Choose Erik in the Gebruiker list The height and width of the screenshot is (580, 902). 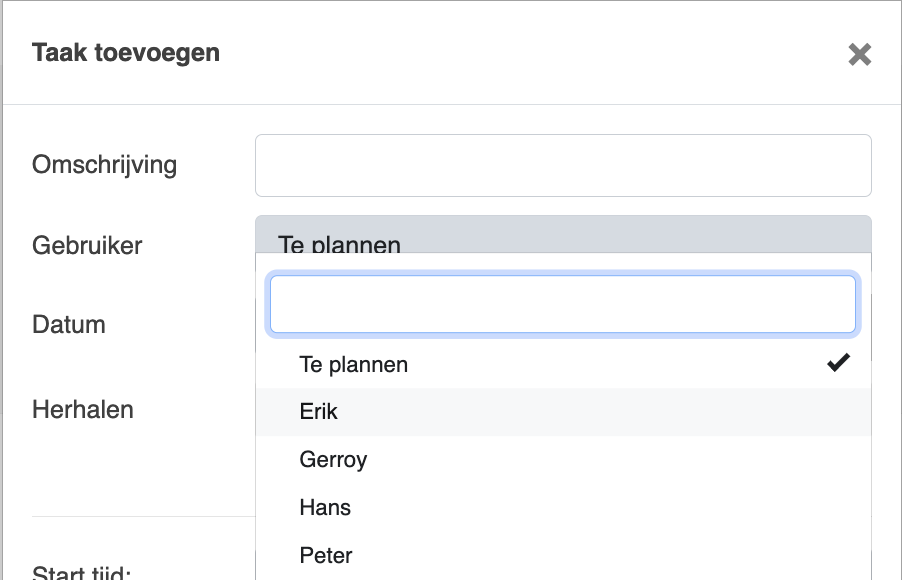[563, 412]
